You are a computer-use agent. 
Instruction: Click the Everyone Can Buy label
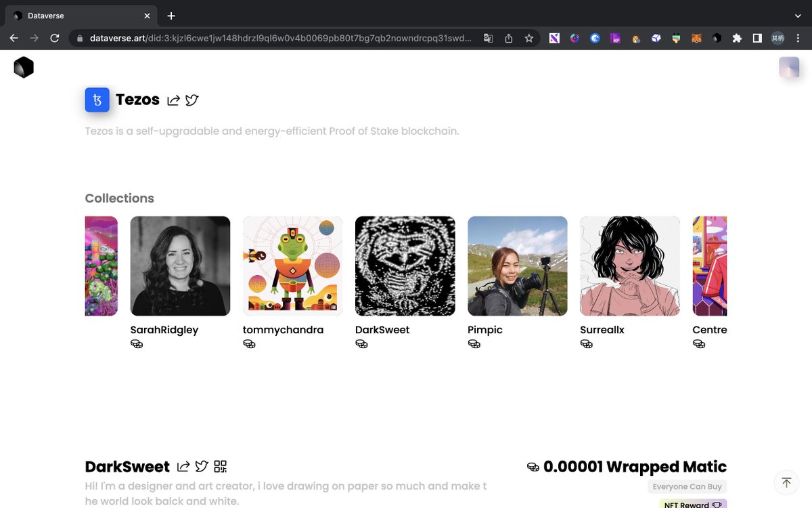point(687,486)
